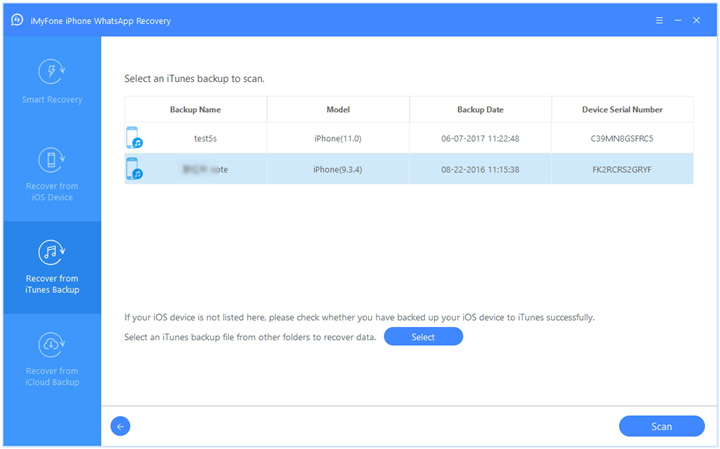Click the blurred-name backup phone icon
This screenshot has width=720, height=449.
click(x=134, y=168)
